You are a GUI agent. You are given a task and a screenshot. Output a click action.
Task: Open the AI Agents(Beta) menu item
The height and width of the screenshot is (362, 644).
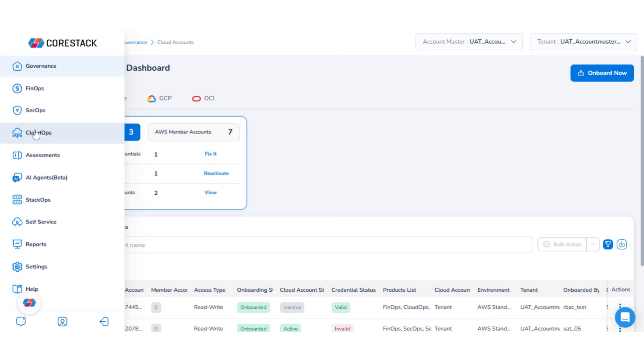pyautogui.click(x=62, y=178)
